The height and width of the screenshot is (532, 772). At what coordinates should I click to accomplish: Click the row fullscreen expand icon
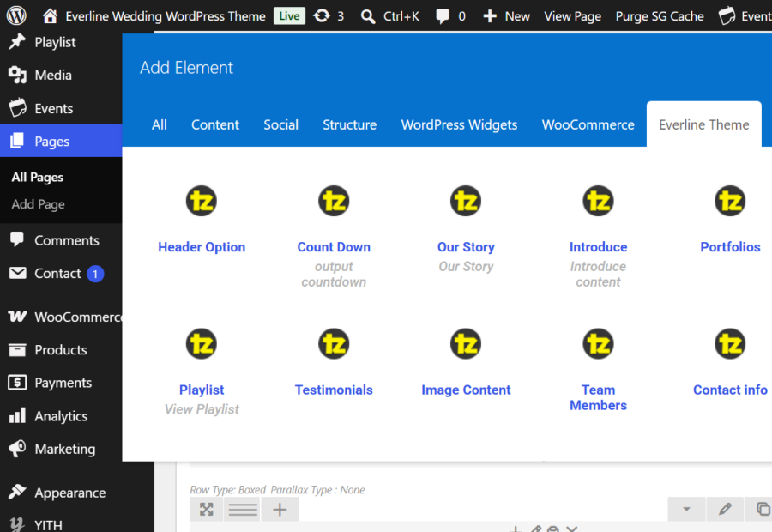click(206, 509)
